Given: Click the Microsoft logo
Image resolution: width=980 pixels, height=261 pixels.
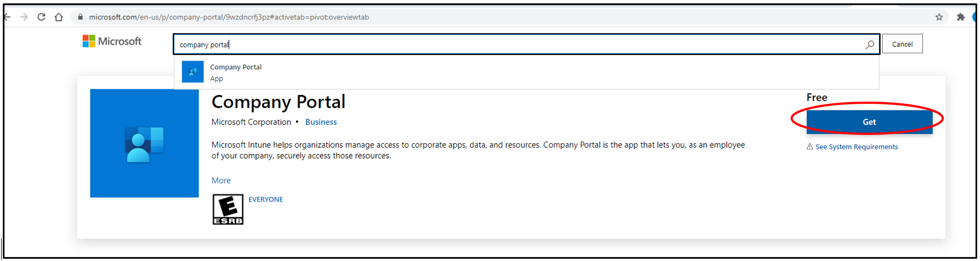Looking at the screenshot, I should [112, 42].
